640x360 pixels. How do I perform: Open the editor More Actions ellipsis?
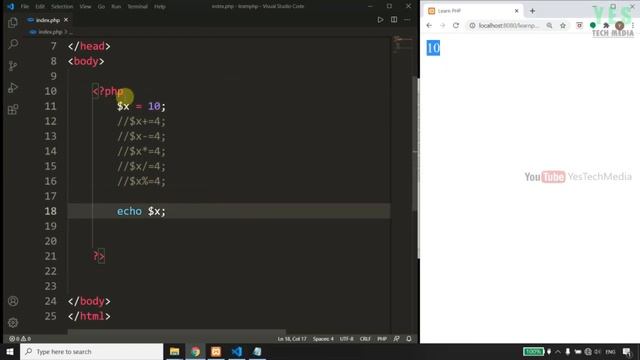(407, 20)
